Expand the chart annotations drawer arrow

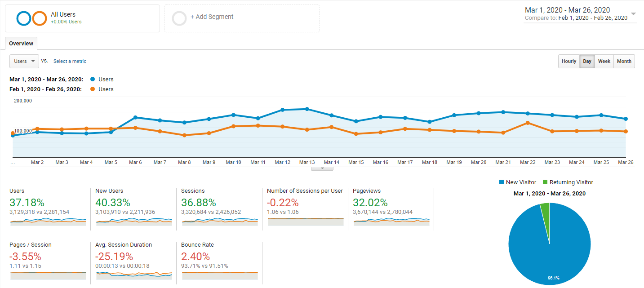tap(322, 168)
